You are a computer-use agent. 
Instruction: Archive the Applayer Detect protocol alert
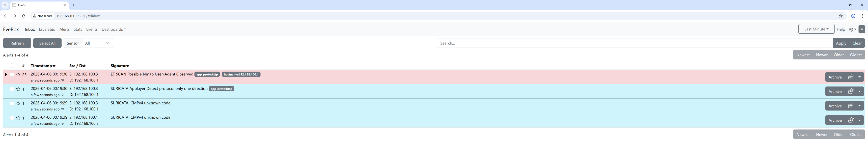[835, 91]
